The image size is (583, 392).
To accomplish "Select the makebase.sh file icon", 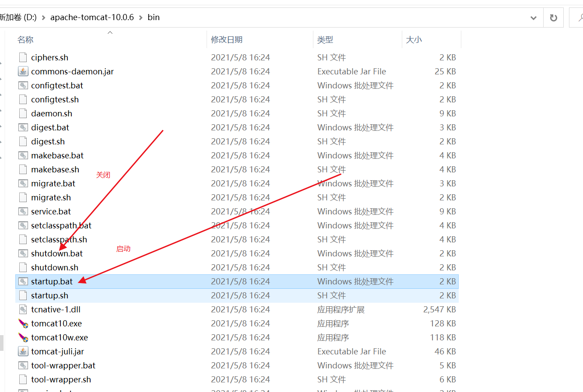I will click(23, 169).
